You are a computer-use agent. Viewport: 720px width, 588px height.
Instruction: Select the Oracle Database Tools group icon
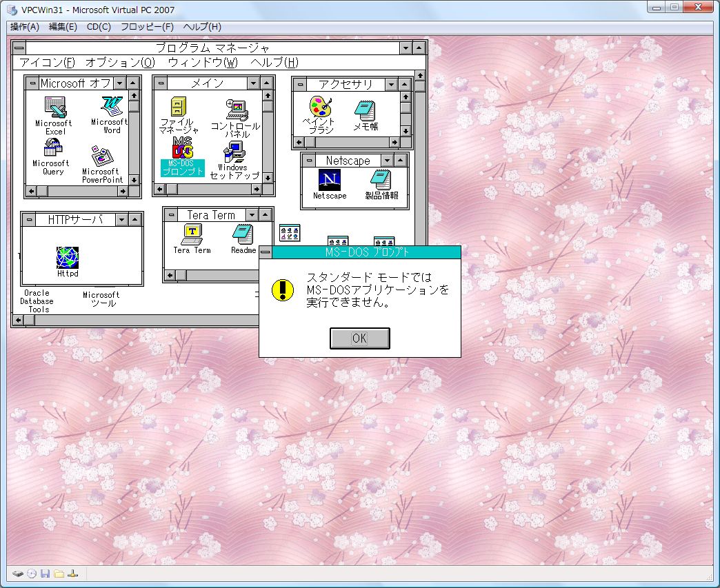click(x=37, y=301)
